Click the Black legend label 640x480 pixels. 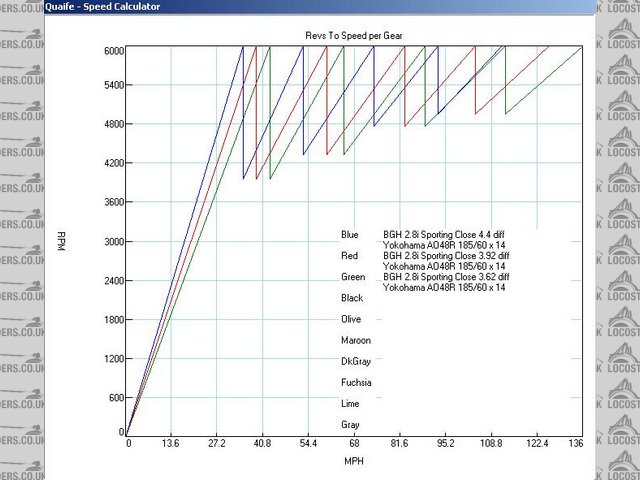[x=352, y=298]
